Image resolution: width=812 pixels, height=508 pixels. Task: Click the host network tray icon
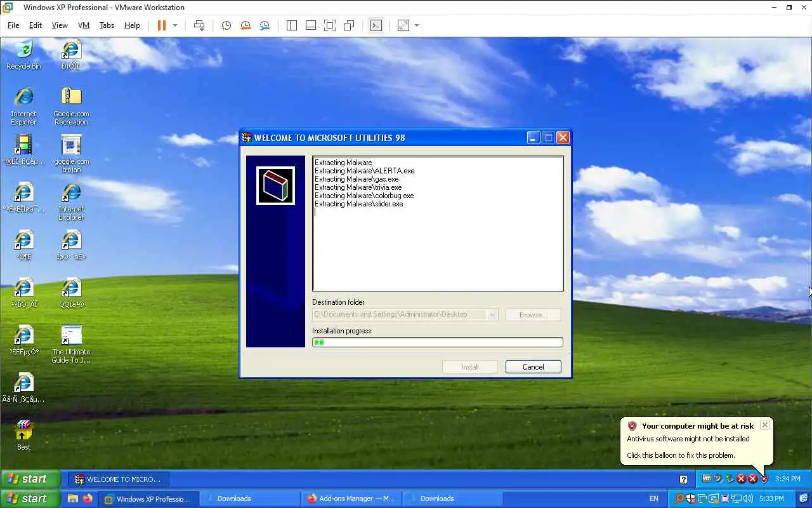coord(738,498)
